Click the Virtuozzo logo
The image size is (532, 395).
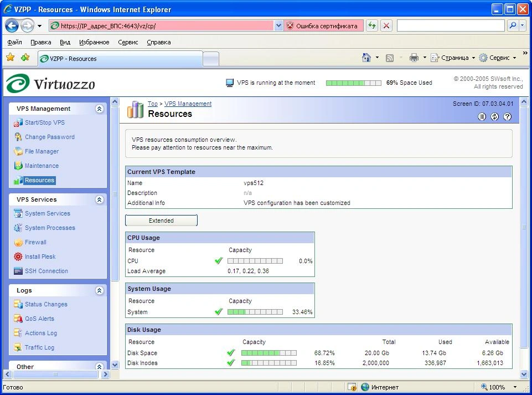coord(51,83)
